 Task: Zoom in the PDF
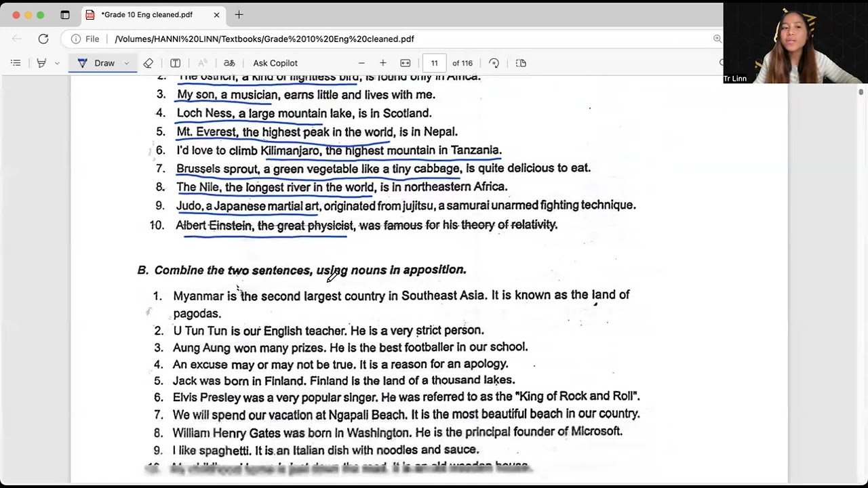383,63
